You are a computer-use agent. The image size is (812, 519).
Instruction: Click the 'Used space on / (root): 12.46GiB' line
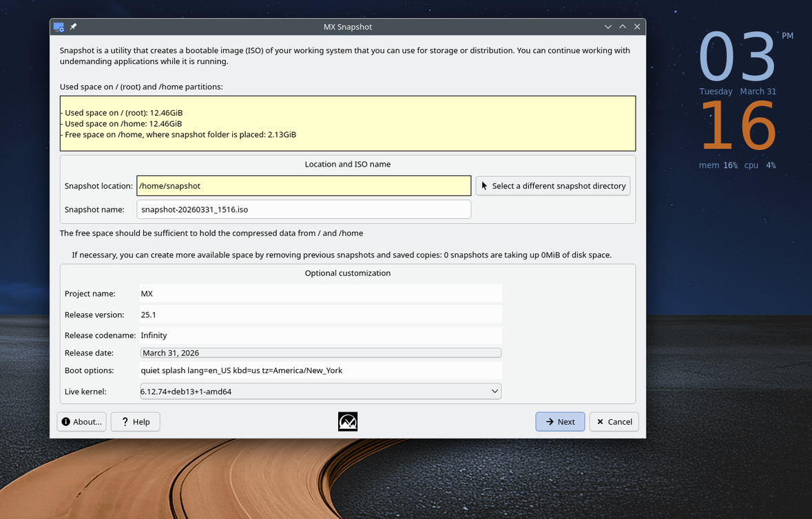121,113
